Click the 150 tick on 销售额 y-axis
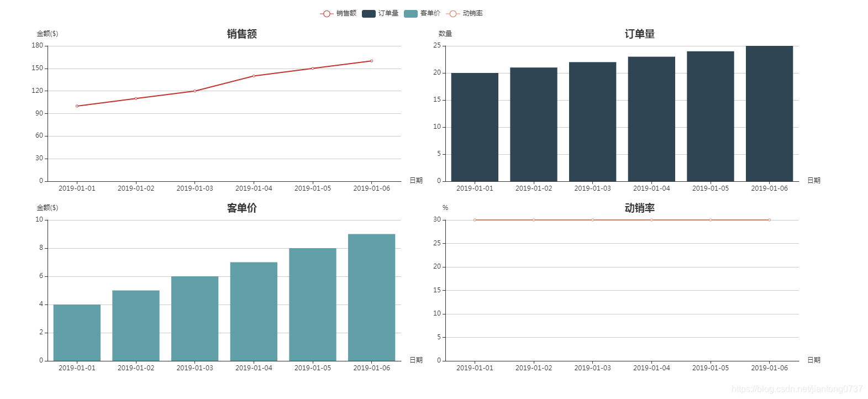Screen dimensions: 868x399 [x=37, y=69]
